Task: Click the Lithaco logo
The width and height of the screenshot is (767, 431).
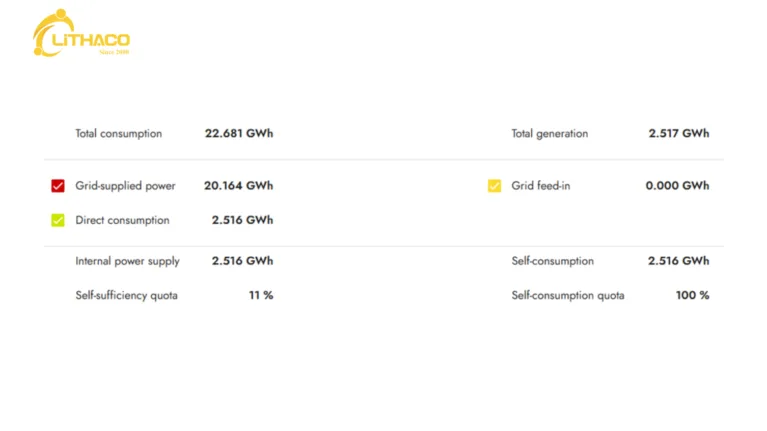Action: pos(81,33)
